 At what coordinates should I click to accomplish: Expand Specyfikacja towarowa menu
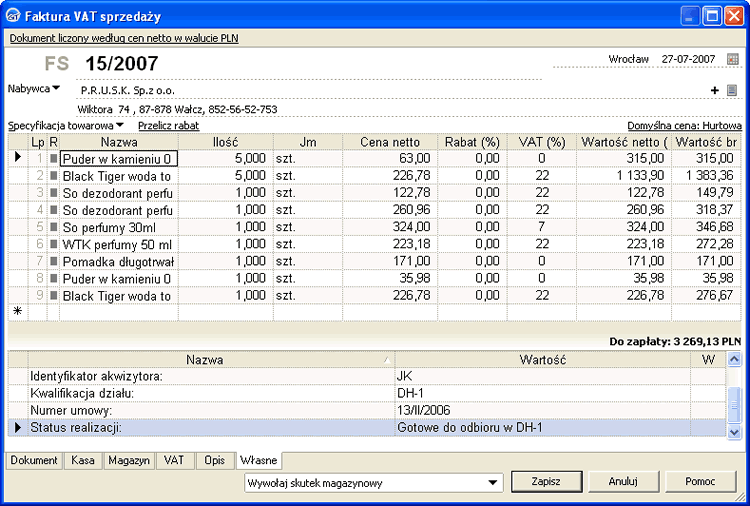(x=66, y=126)
